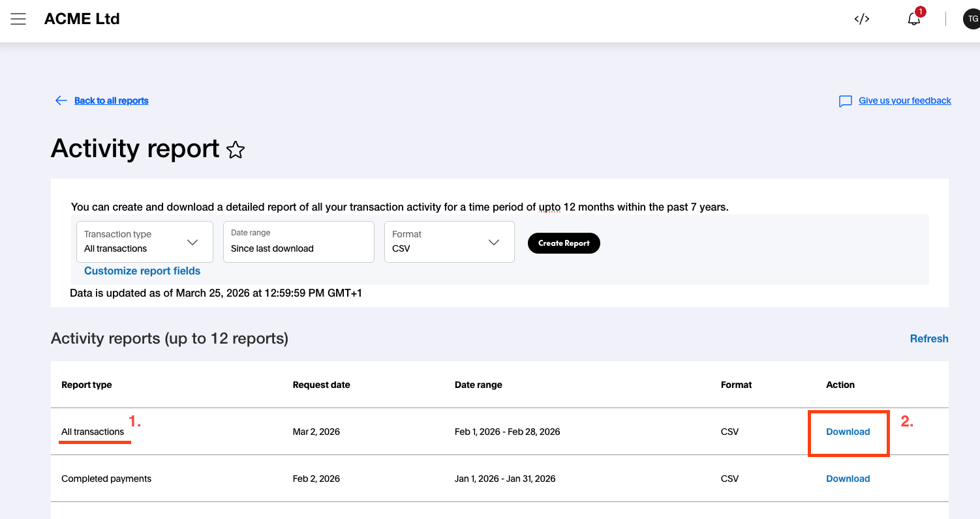980x519 pixels.
Task: Click the back arrow beside Back to all reports
Action: (61, 100)
